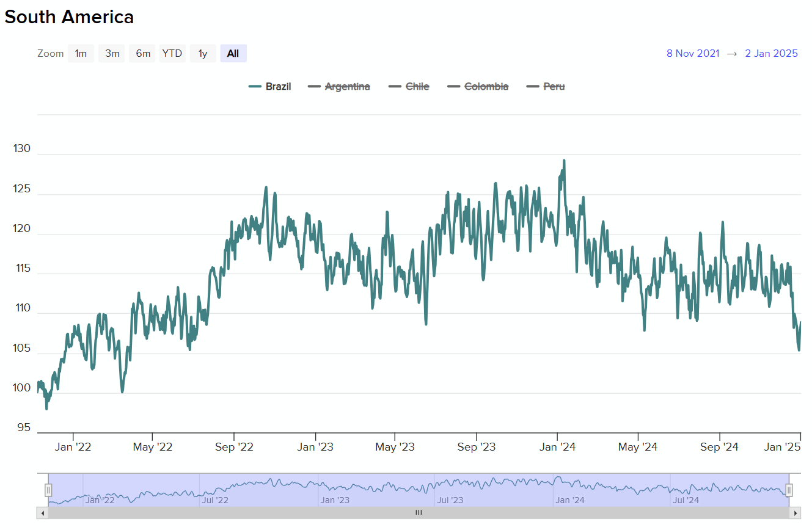812x530 pixels.
Task: Click the May '23 x-axis label
Action: click(395, 448)
